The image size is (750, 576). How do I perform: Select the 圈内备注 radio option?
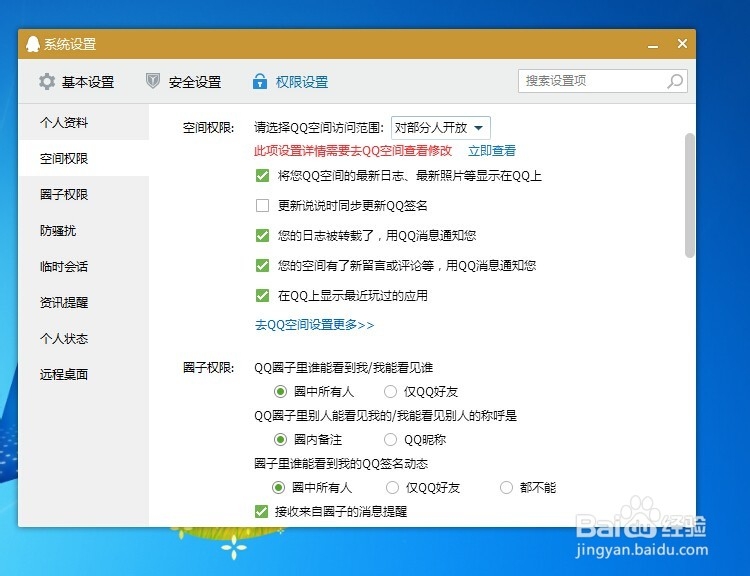coord(280,439)
